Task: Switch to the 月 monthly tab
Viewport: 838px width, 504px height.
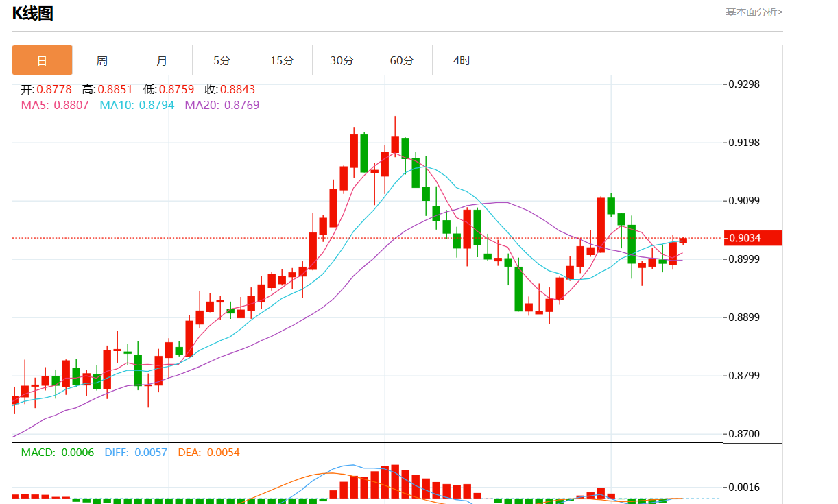Action: pos(162,60)
